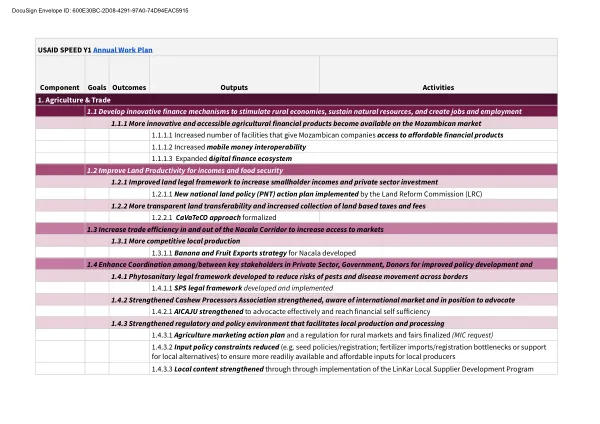
Task: Click the Outputs column header
Action: point(234,87)
